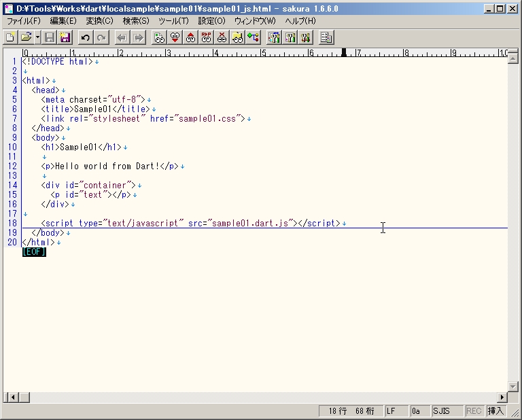Click vertical scrollbar up arrow

click(513, 58)
